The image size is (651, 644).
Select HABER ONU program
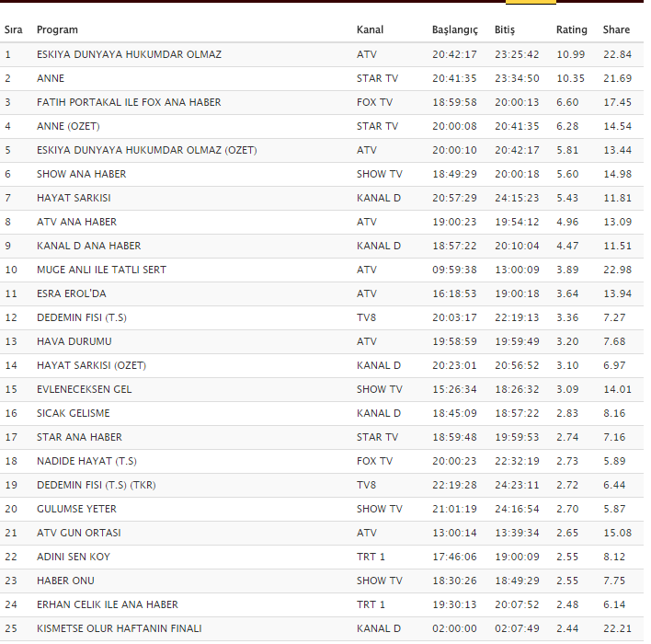(x=65, y=581)
